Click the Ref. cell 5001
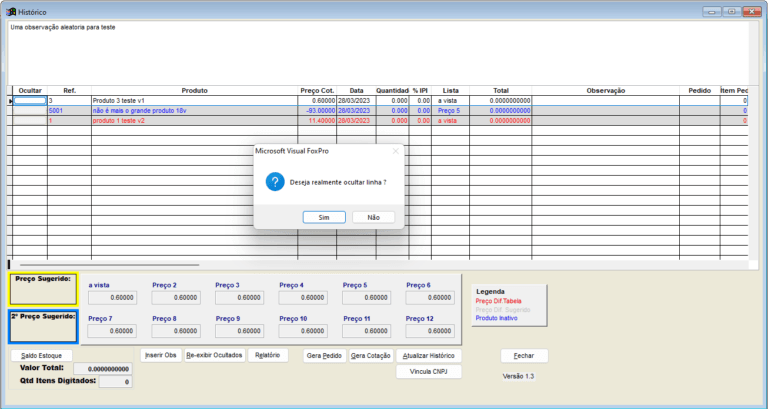 tap(69, 111)
